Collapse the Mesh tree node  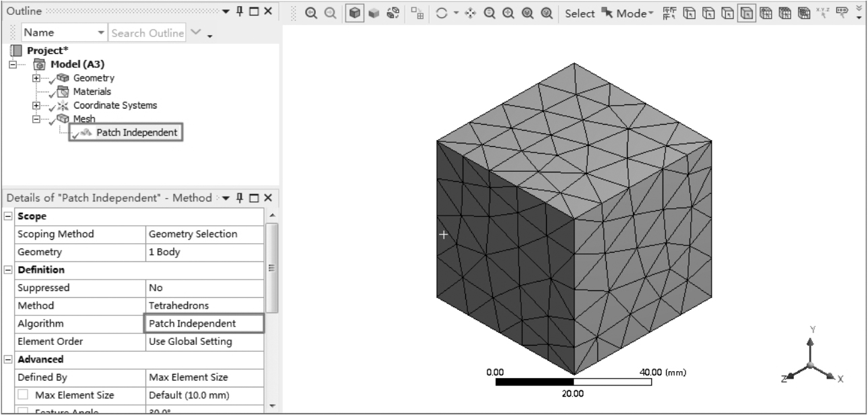point(36,119)
